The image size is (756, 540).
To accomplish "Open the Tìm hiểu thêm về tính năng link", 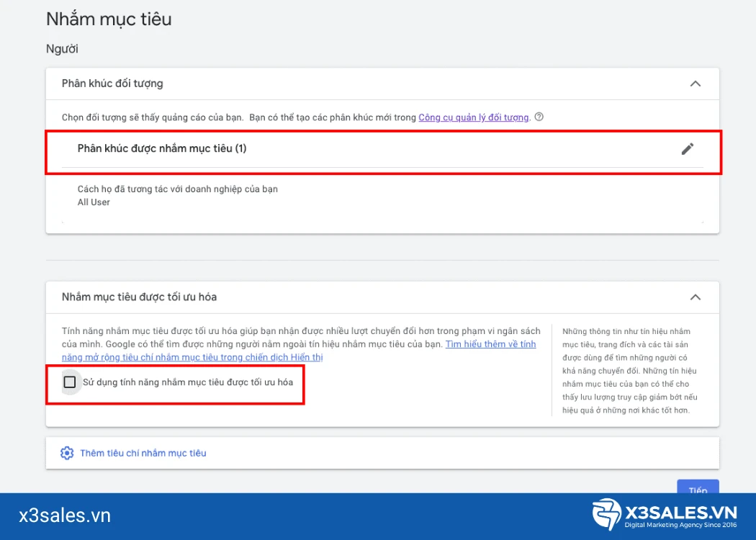I will (299, 351).
